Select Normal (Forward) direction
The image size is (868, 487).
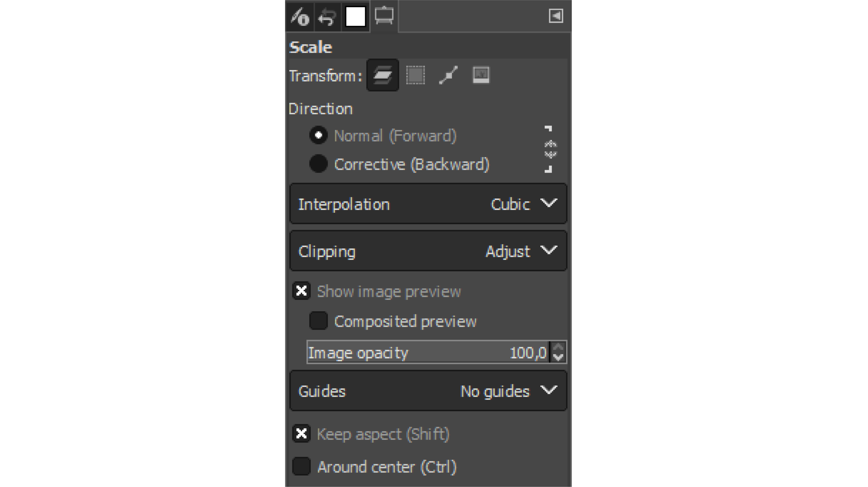[x=383, y=136]
